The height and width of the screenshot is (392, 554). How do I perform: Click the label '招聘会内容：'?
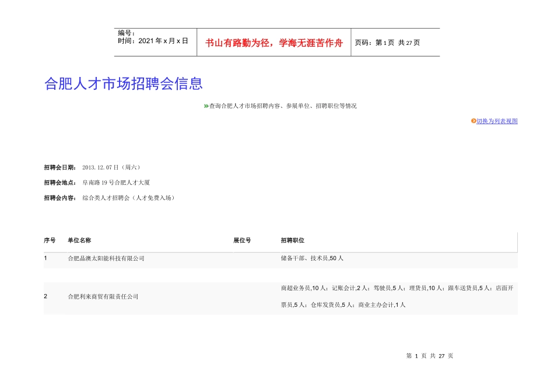pyautogui.click(x=59, y=198)
